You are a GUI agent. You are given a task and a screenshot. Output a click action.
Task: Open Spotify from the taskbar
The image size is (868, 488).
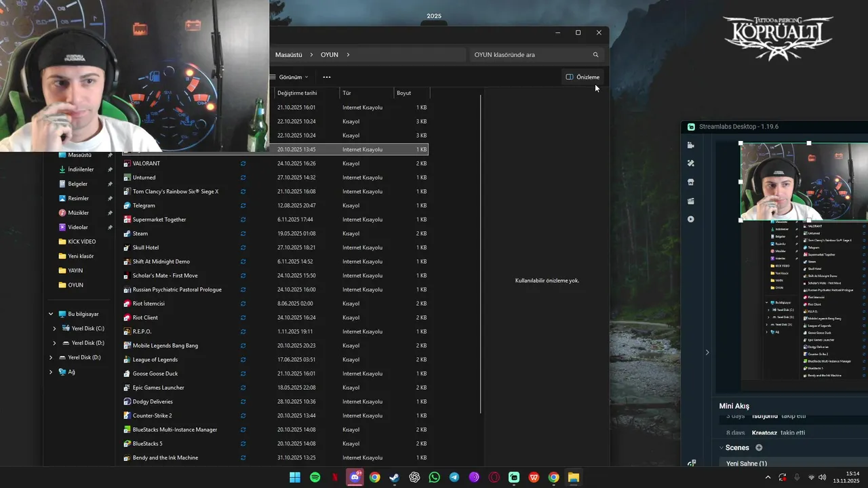pos(315,477)
